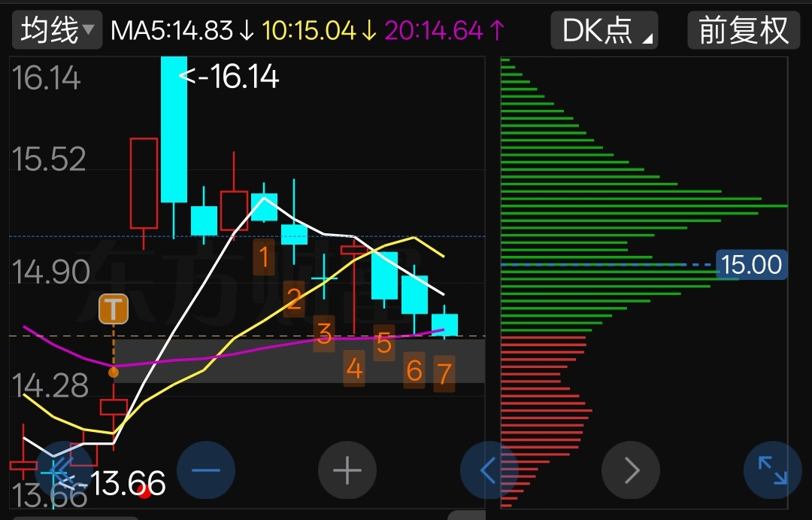Click the 14.28 axis price label
The height and width of the screenshot is (520, 812).
tap(50, 386)
